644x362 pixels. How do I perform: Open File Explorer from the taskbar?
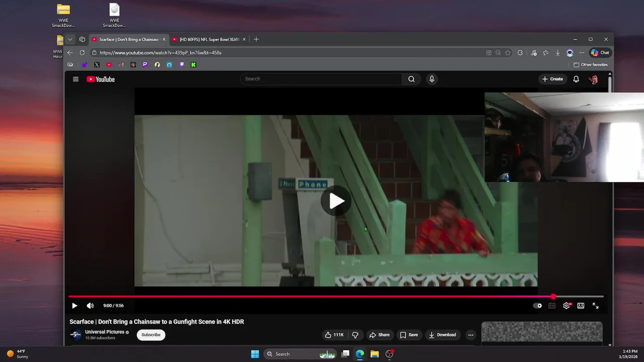pyautogui.click(x=374, y=354)
